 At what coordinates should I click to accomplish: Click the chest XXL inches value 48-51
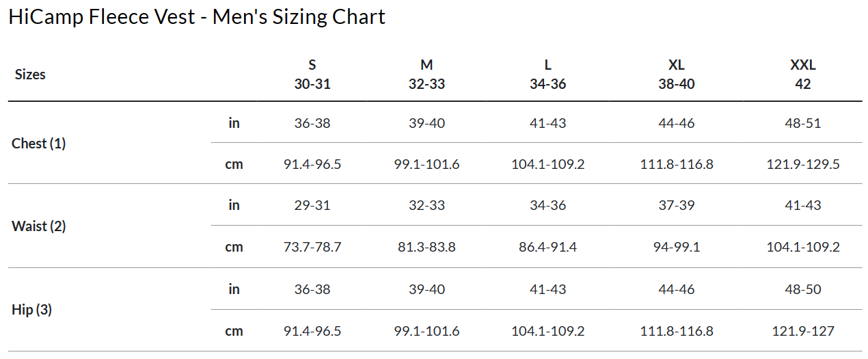[803, 123]
